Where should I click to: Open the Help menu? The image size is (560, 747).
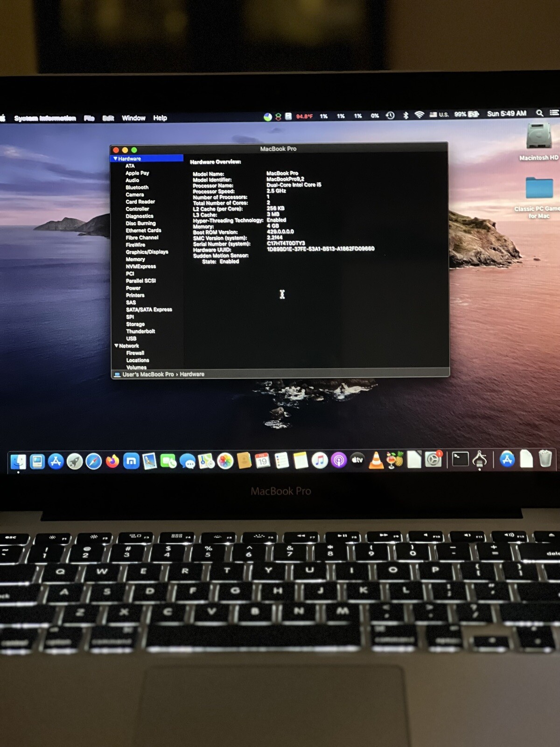pyautogui.click(x=160, y=118)
